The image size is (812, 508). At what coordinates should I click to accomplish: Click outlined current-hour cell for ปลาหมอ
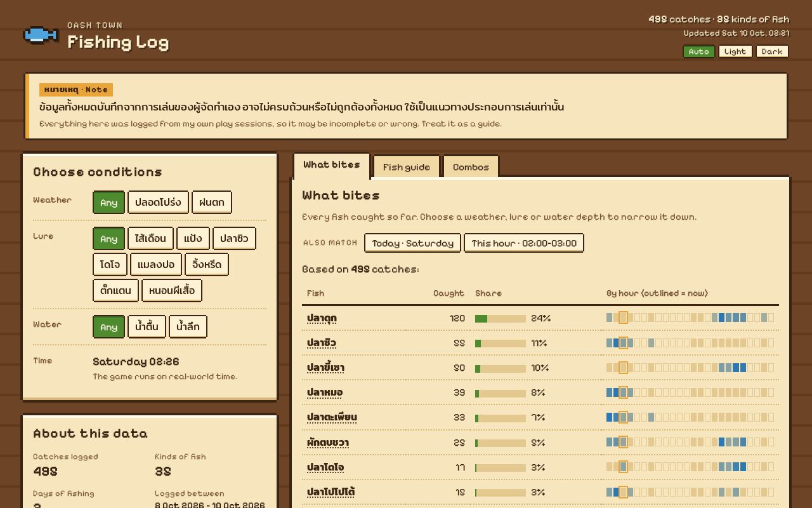coord(623,392)
